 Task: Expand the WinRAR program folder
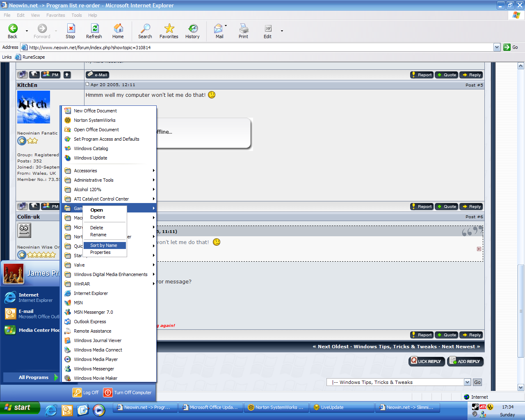click(109, 284)
